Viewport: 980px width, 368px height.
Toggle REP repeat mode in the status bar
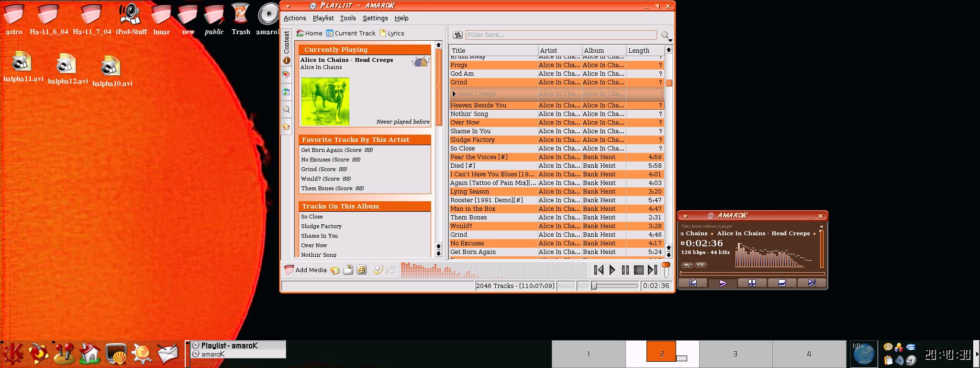(x=583, y=286)
